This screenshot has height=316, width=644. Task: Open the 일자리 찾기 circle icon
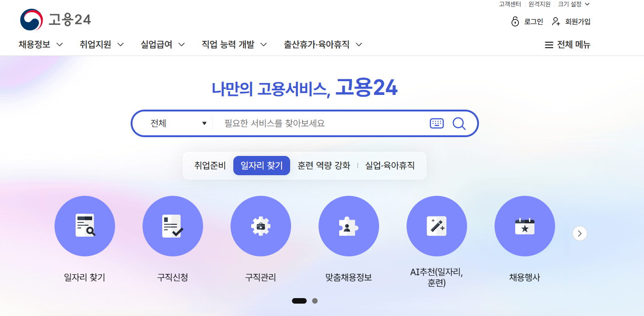pyautogui.click(x=85, y=226)
